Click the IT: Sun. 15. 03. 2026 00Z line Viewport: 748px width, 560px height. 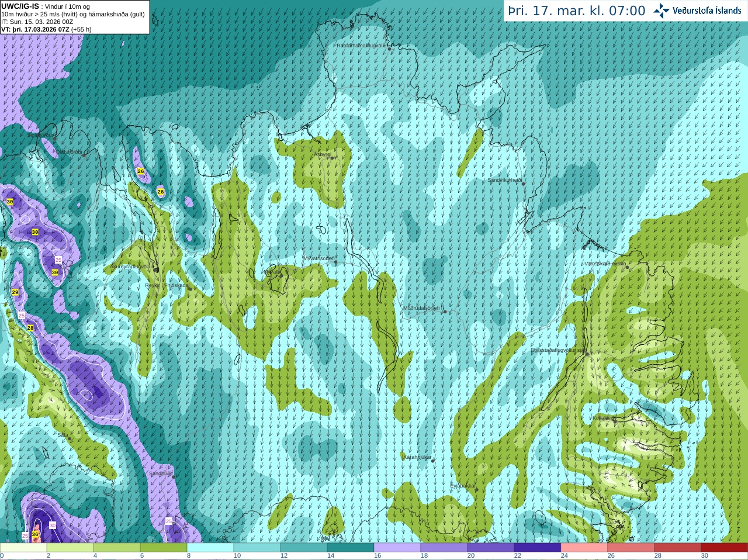point(37,22)
